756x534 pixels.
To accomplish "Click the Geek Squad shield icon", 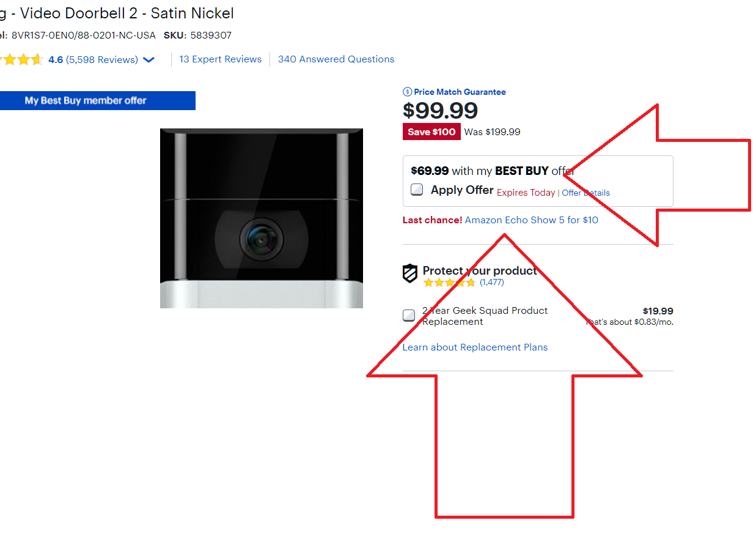I will [x=410, y=273].
